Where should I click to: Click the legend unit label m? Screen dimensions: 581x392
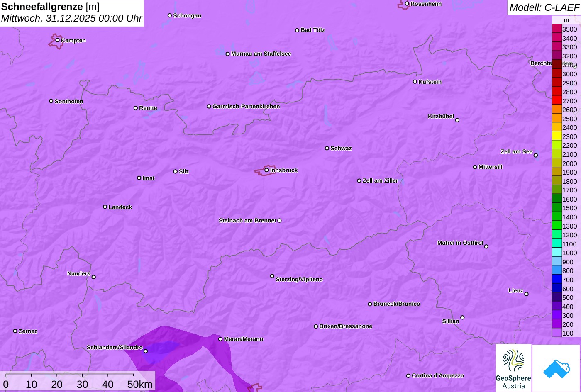(x=566, y=20)
